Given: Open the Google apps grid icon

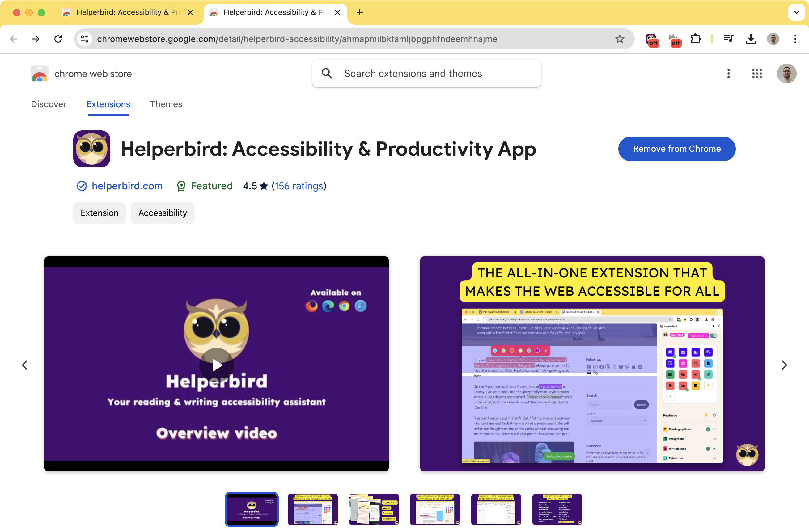Looking at the screenshot, I should 757,74.
